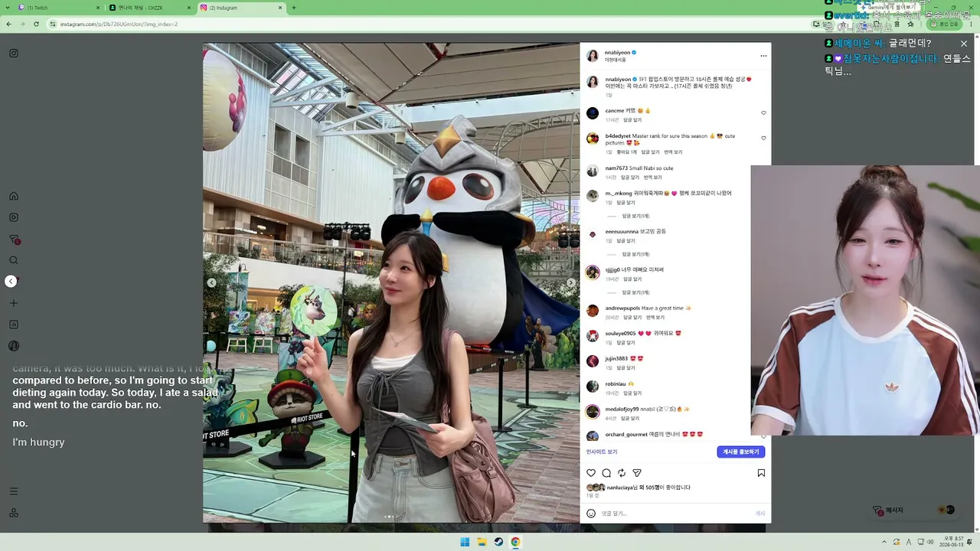Screen dimensions: 980x551
Task: Expand the hidden reply under sjjjg0's comment
Action: point(635,292)
